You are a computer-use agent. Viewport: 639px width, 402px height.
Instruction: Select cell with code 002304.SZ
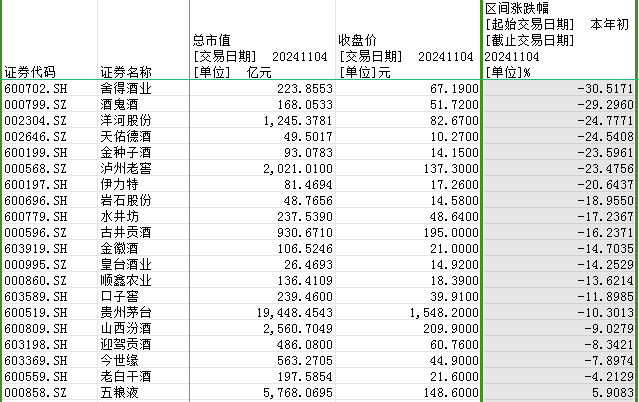(x=50, y=121)
